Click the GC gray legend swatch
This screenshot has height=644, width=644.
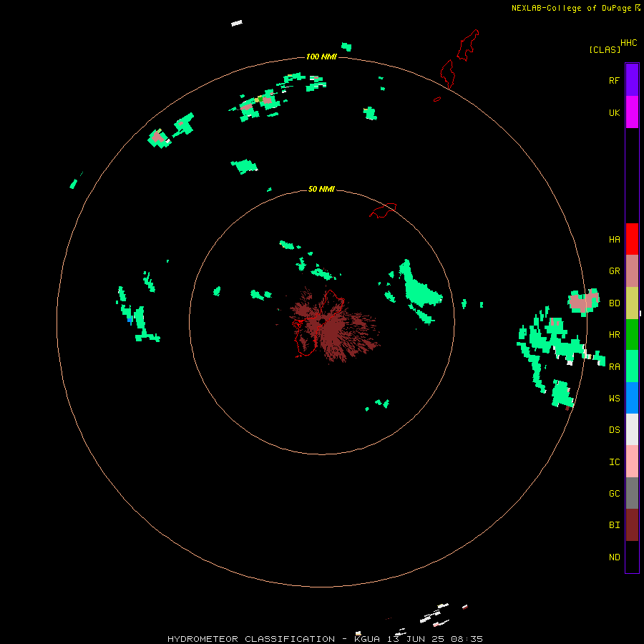[x=632, y=493]
